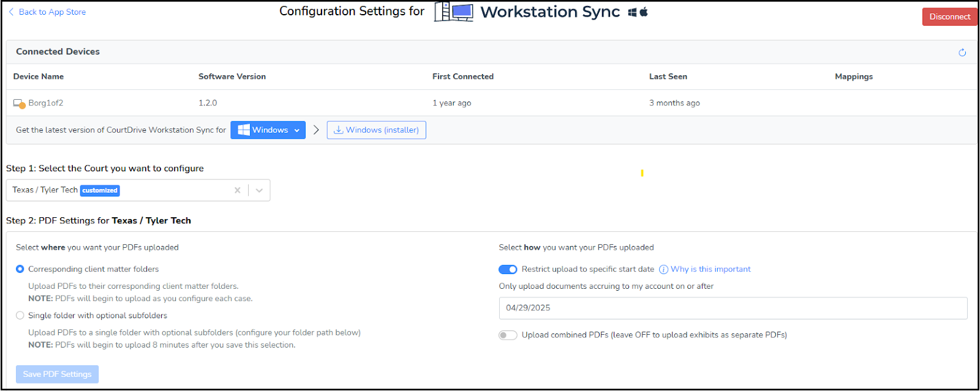Click the Connected Devices heading
This screenshot has width=980, height=391.
(58, 51)
